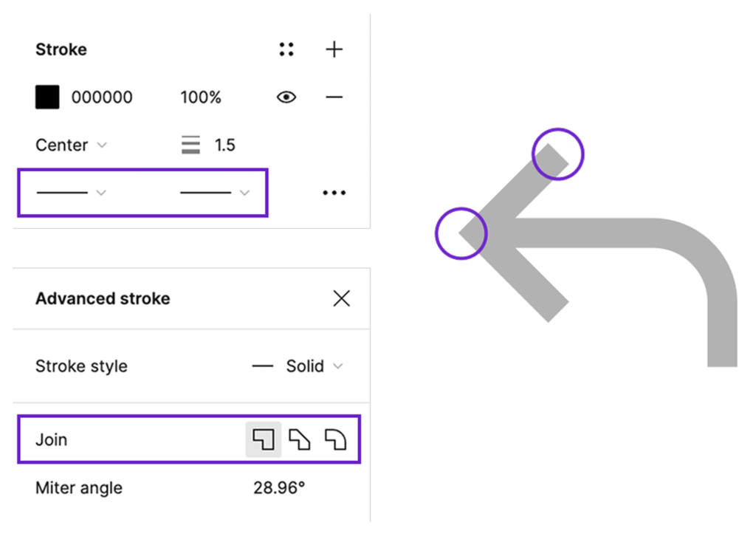Toggle stroke visibility eye icon
This screenshot has width=756, height=542.
tap(286, 97)
